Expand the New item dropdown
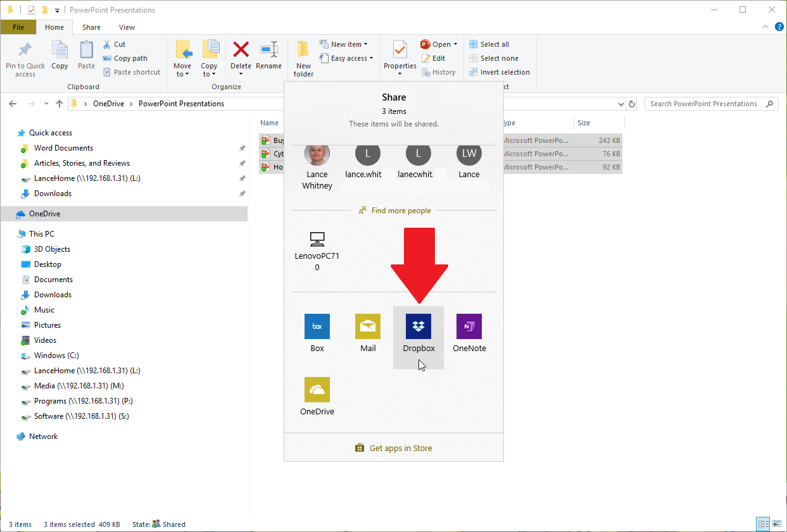Screen dimensions: 787x532 [x=343, y=44]
